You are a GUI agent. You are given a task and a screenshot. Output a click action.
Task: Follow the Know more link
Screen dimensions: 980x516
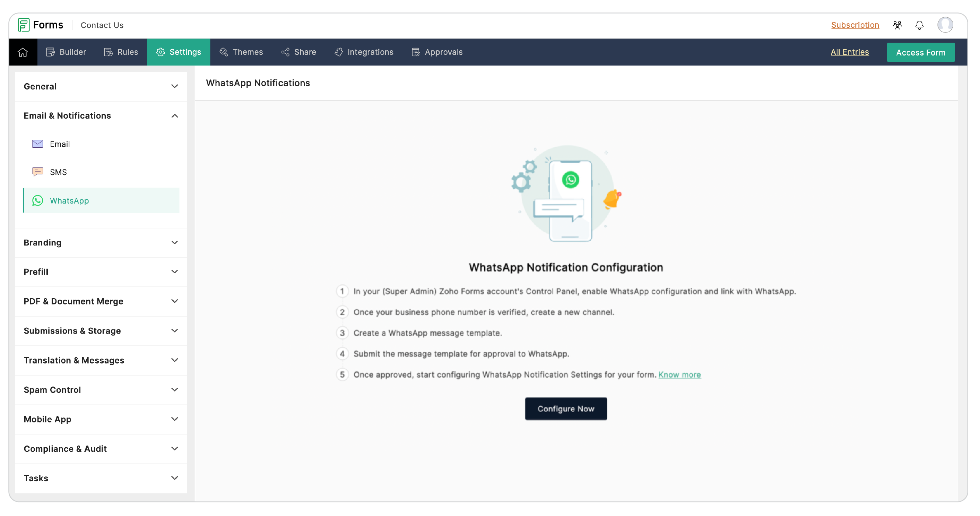pyautogui.click(x=680, y=375)
